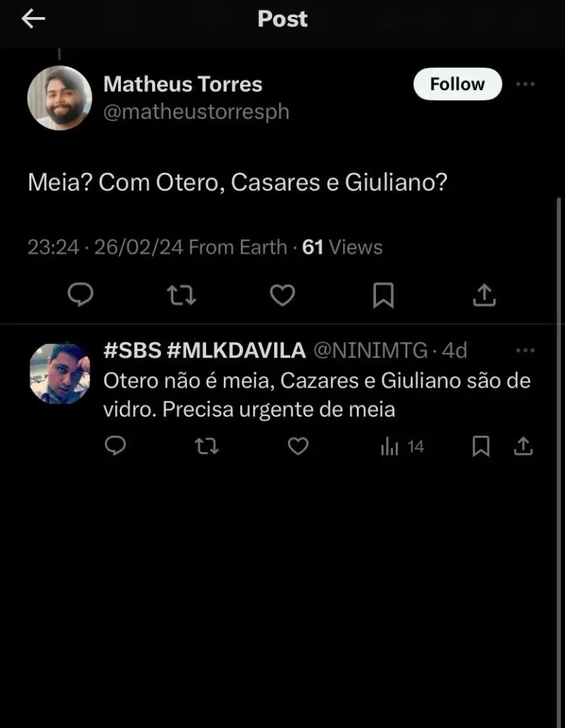Open the #SBS #MLKDAVILA user avatar

click(x=60, y=373)
